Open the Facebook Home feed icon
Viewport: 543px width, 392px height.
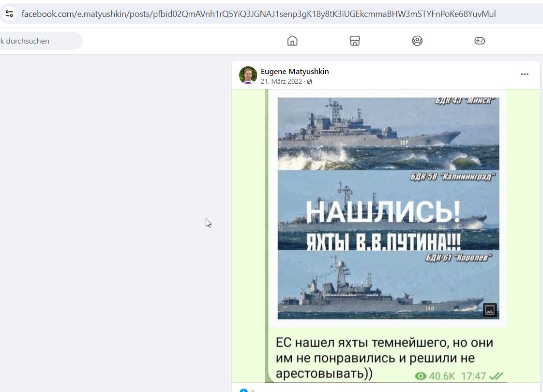coord(292,41)
